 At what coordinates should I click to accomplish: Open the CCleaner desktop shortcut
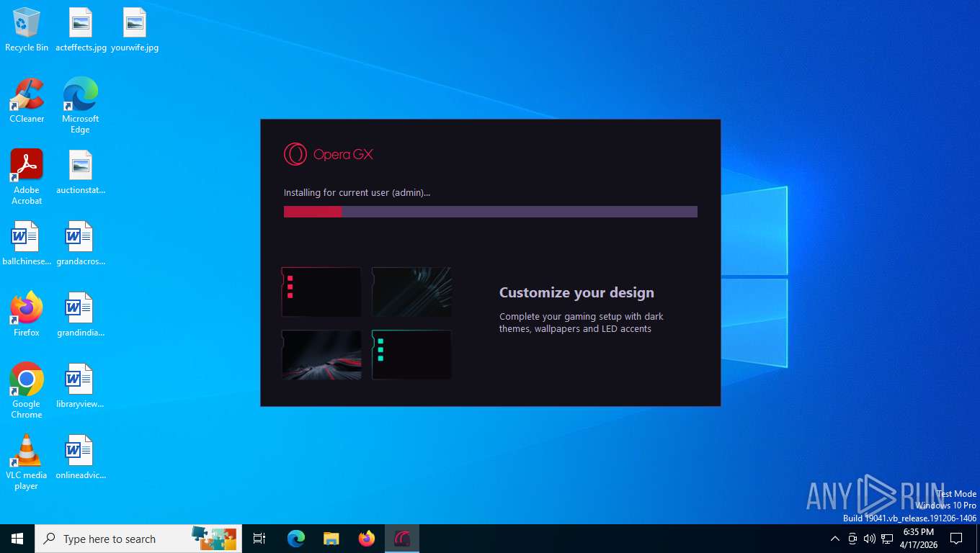(x=27, y=101)
